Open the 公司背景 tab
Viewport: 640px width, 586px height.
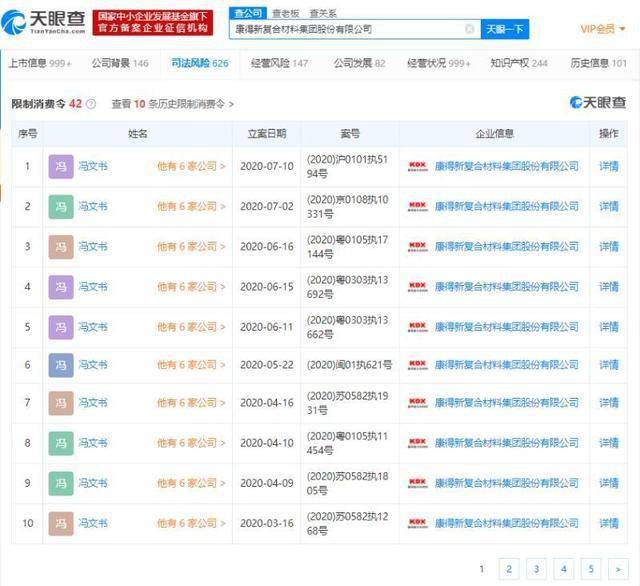[x=120, y=63]
